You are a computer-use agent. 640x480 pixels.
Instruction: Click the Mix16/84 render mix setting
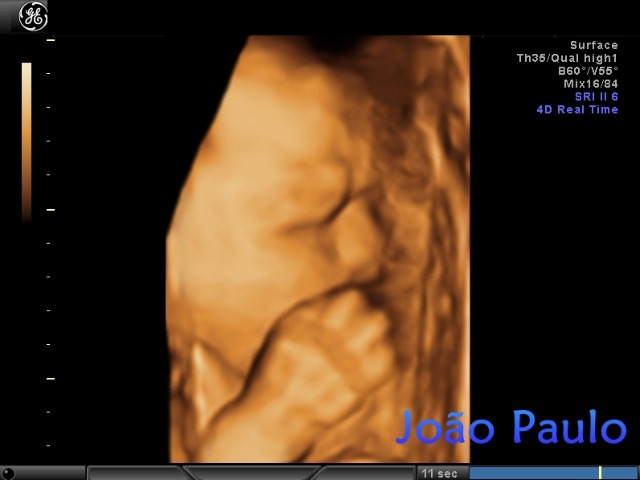coord(590,84)
